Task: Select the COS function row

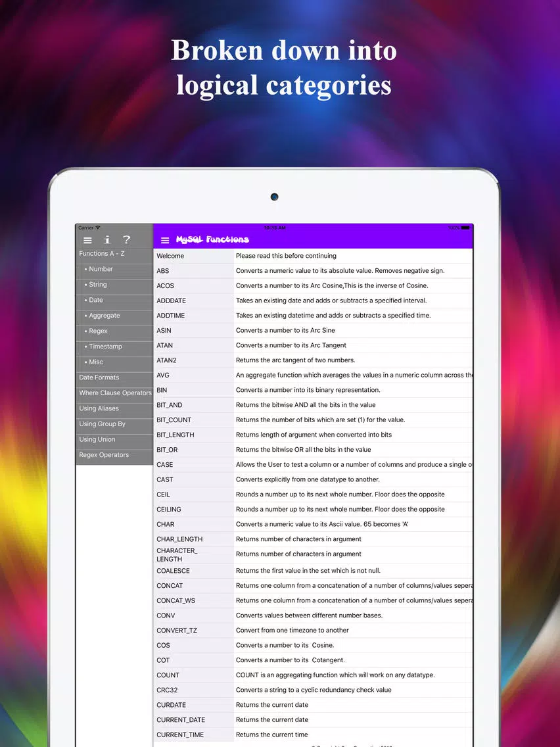Action: pyautogui.click(x=313, y=645)
